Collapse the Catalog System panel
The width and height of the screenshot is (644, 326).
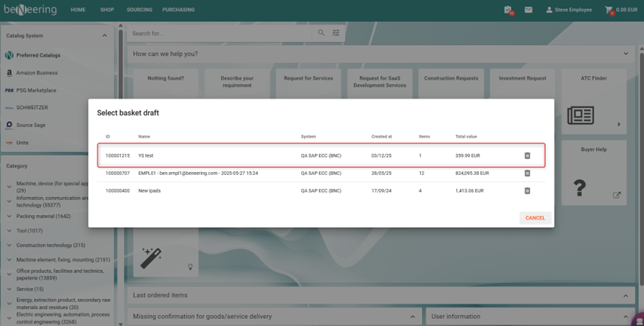104,35
